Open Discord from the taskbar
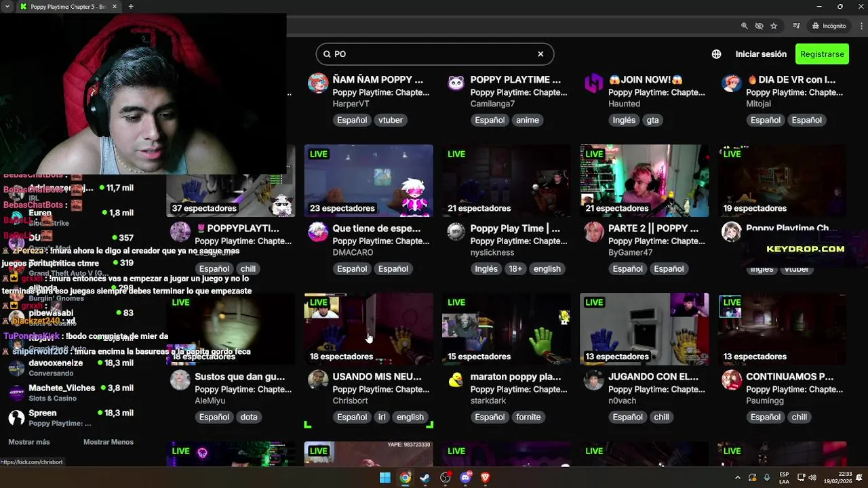The width and height of the screenshot is (868, 488). click(x=465, y=478)
